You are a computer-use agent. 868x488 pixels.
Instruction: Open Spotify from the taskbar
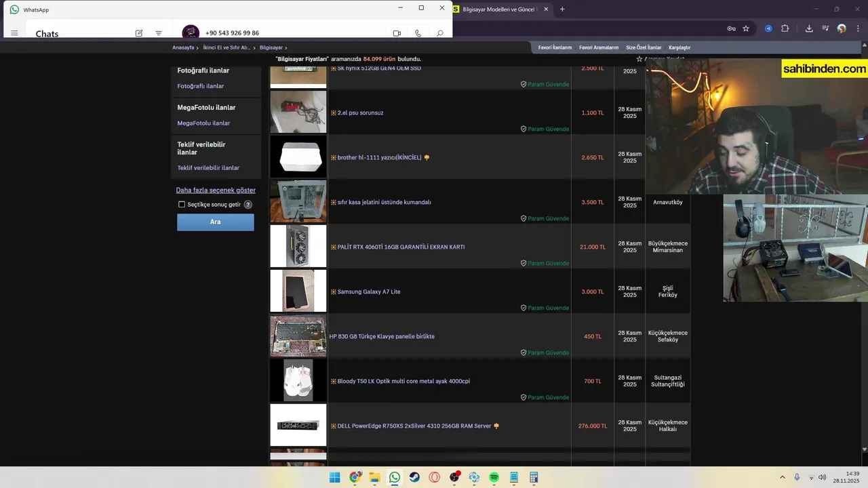tap(494, 477)
